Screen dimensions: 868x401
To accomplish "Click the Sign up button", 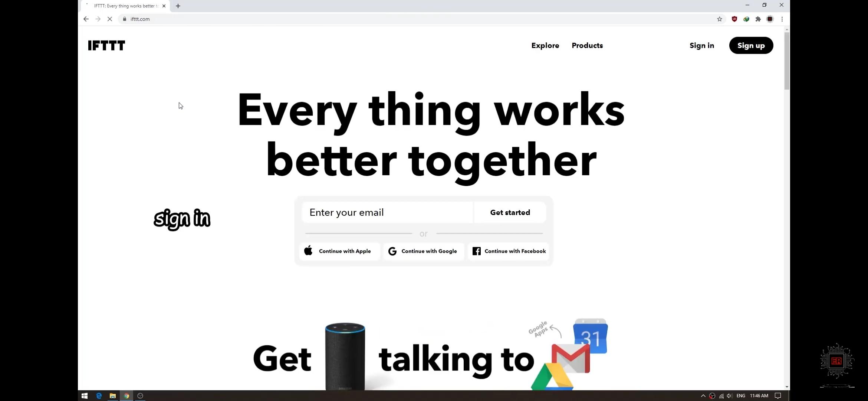I will coord(751,45).
